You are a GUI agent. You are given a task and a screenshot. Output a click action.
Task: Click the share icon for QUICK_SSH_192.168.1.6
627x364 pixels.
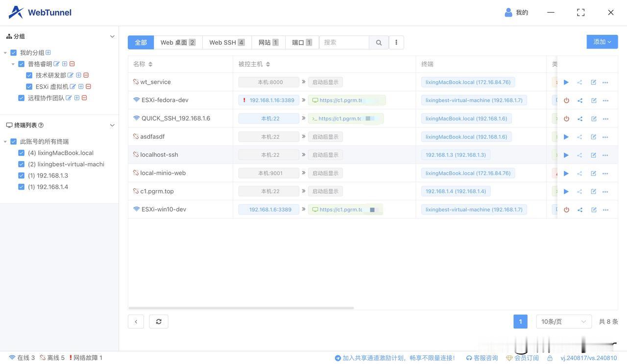[x=580, y=119]
